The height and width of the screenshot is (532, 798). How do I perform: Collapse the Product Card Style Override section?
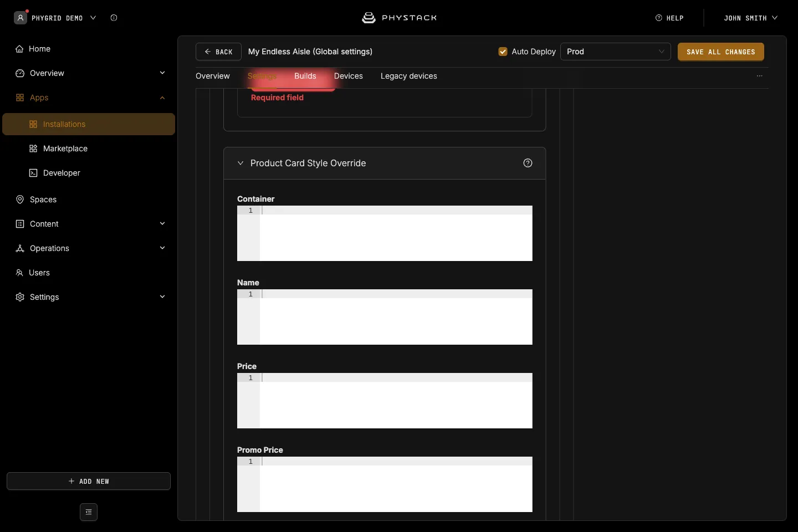pos(241,163)
